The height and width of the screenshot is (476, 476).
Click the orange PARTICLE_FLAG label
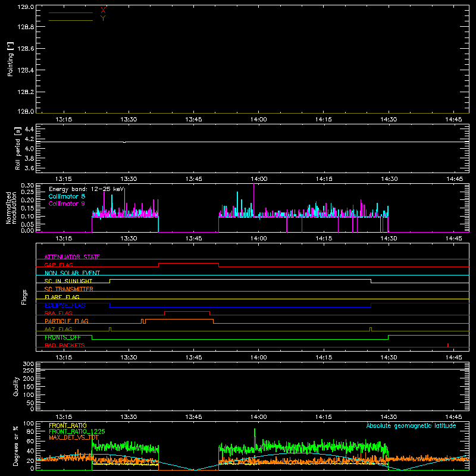pyautogui.click(x=67, y=321)
